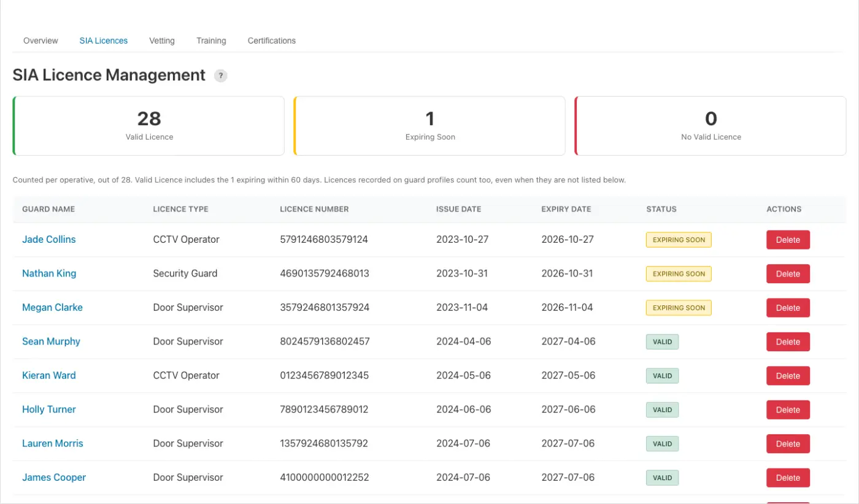The image size is (859, 504).
Task: Open Megan Clarke's guard profile
Action: point(52,307)
